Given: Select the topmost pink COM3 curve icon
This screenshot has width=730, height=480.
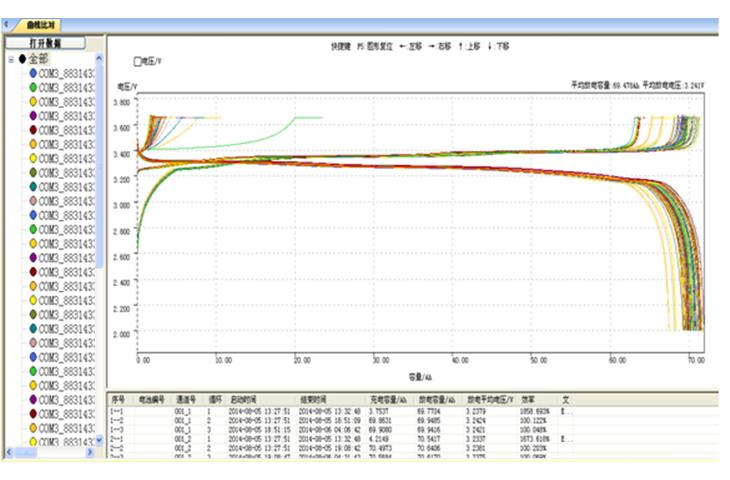Looking at the screenshot, I should (33, 201).
